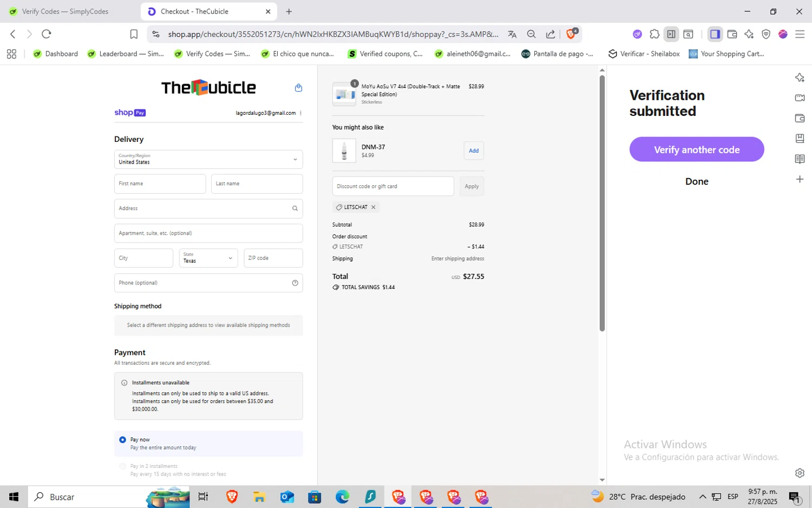Open File Explorer from taskbar

click(259, 497)
